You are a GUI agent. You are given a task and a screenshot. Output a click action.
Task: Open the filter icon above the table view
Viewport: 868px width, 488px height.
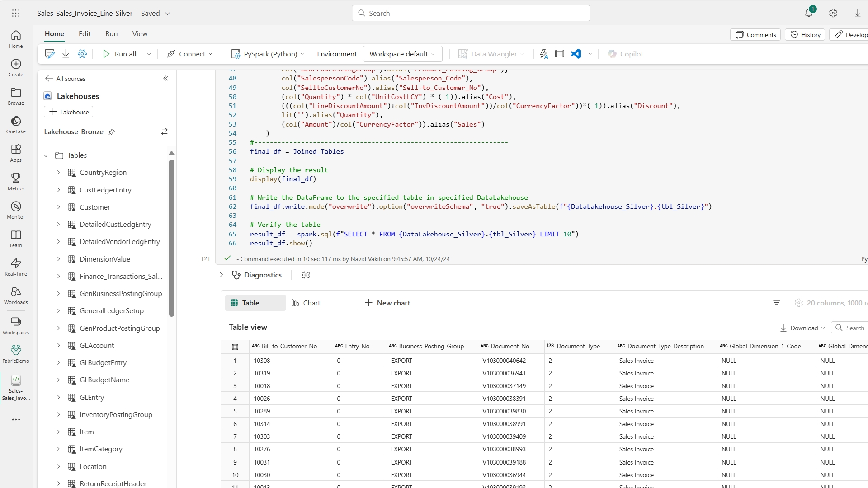click(x=776, y=303)
